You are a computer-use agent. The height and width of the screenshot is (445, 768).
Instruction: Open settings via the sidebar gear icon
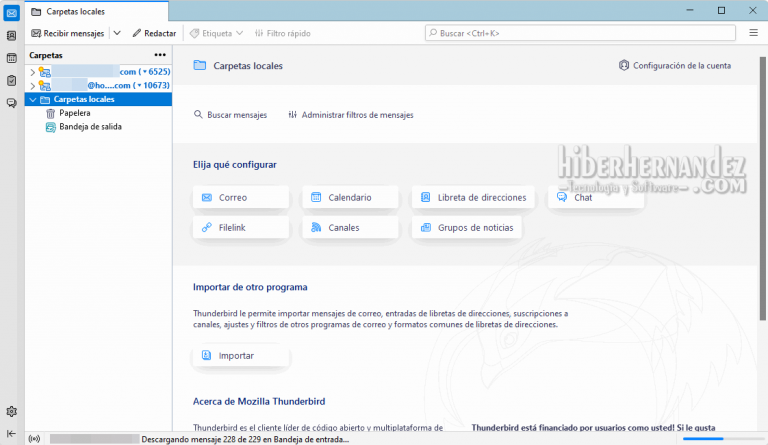point(11,411)
